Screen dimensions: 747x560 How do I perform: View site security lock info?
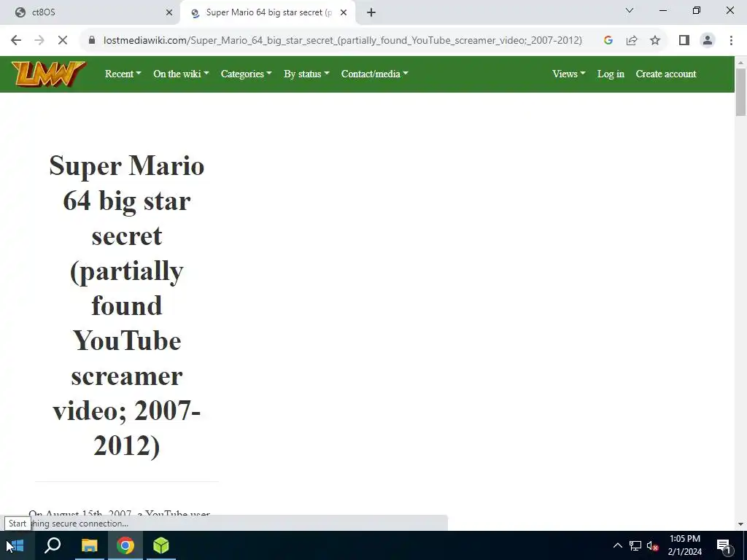[x=92, y=41]
